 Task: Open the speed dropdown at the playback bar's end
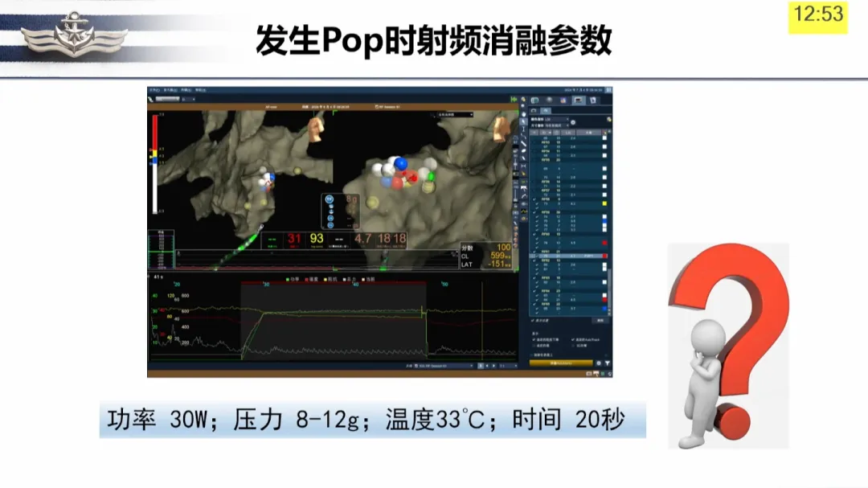point(509,366)
